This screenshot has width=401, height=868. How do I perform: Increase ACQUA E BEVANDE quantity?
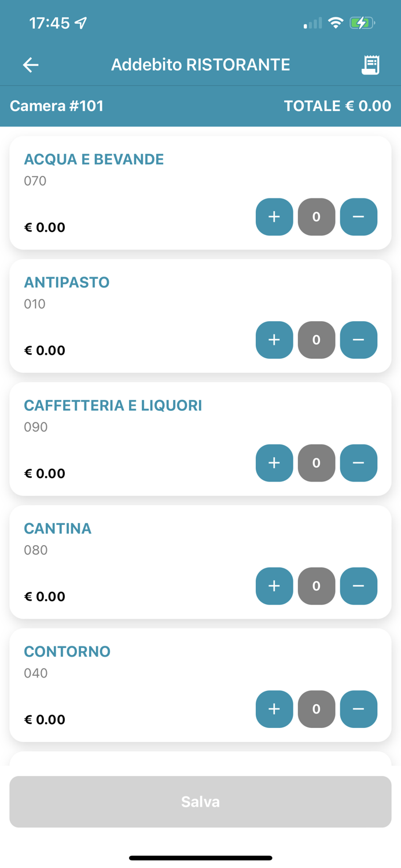coord(274,217)
